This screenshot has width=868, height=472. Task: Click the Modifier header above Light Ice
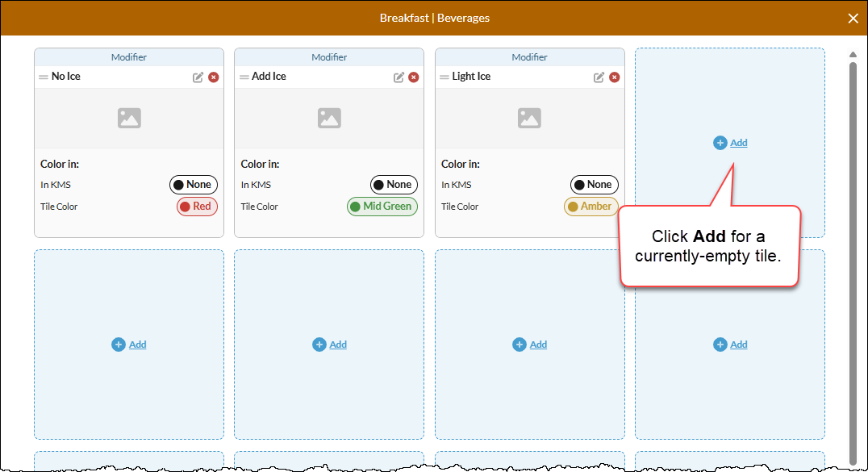(530, 57)
